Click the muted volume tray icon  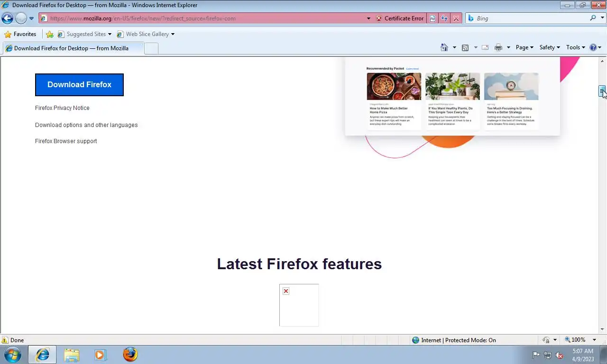point(559,355)
